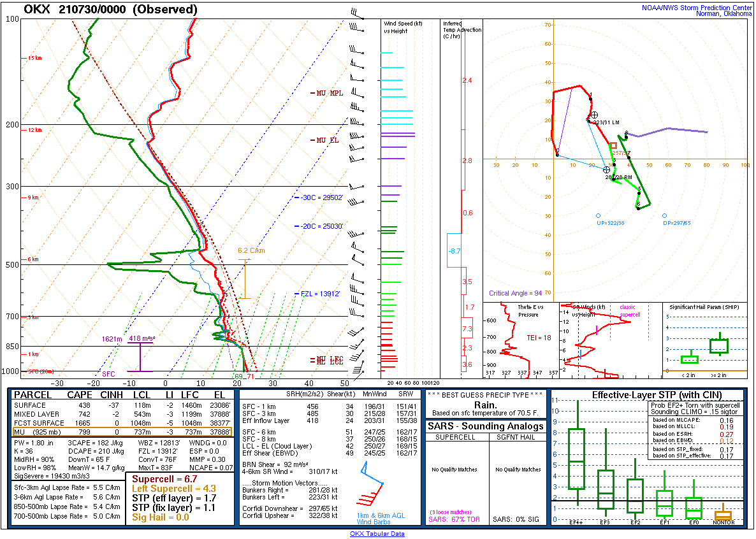Click the Sfc-3km Agl Lapse Rate row

[x=67, y=488]
